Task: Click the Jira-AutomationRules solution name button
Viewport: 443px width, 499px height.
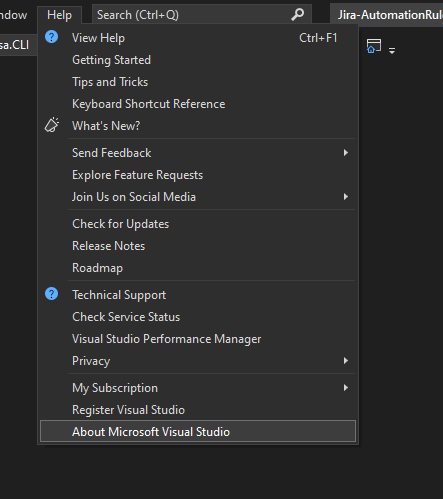Action: coord(388,15)
